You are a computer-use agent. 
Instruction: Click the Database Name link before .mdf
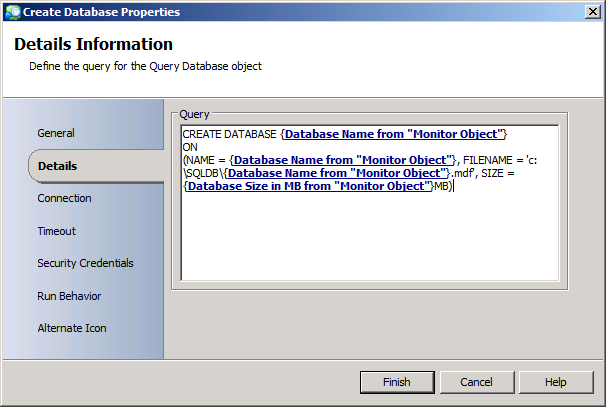(x=338, y=172)
